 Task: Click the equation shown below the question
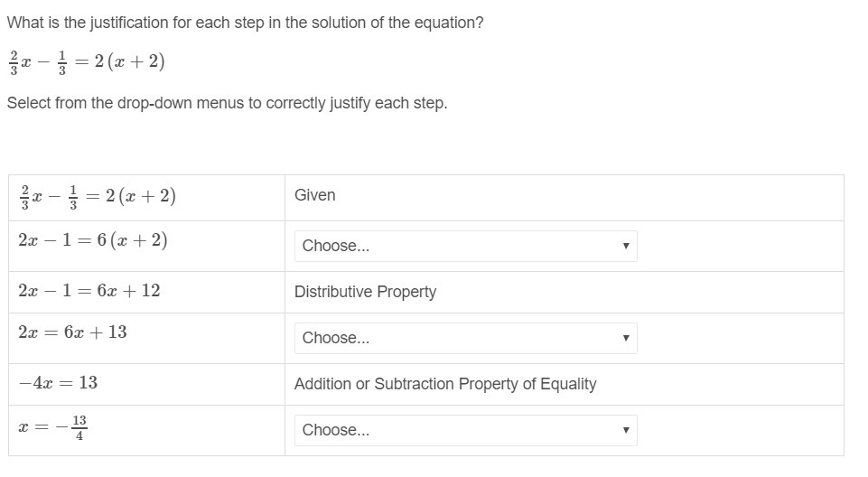[x=86, y=61]
